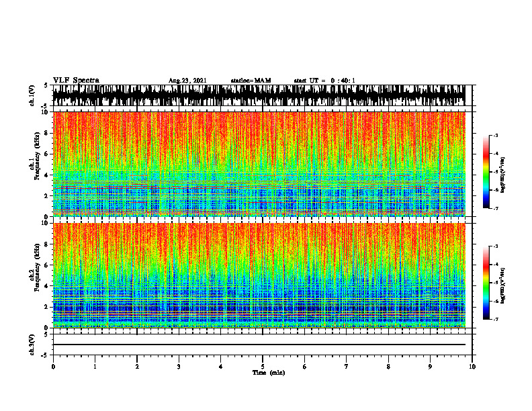Click time axis tick label 1
Image resolution: width=532 pixels, height=411 pixels.
[x=95, y=367]
